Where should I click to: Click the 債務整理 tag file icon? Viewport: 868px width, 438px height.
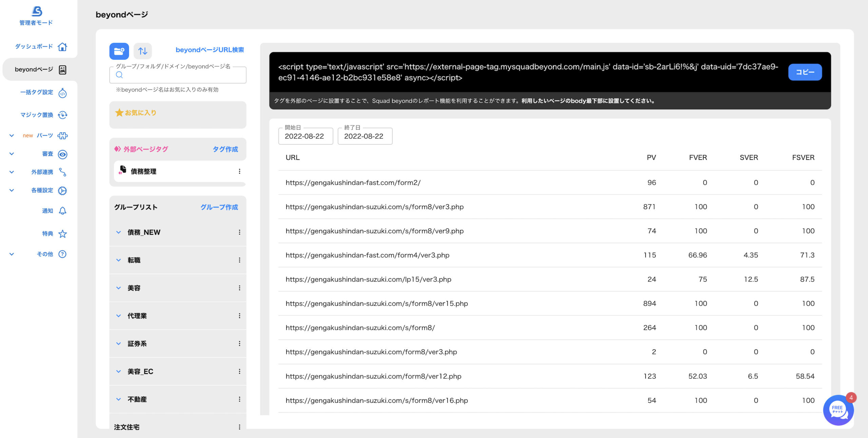point(122,170)
